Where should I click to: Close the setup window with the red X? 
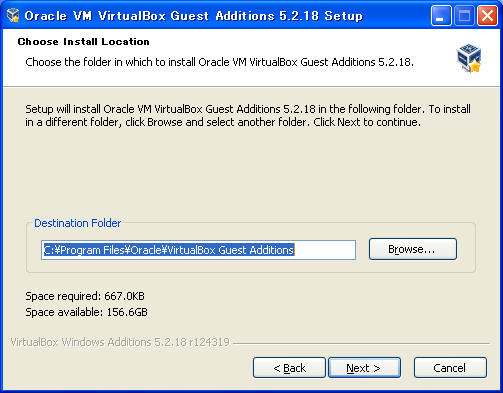tap(487, 16)
